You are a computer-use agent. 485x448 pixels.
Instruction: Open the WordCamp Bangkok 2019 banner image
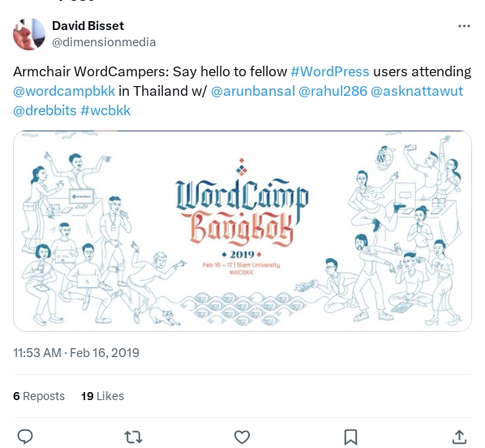pos(242,231)
